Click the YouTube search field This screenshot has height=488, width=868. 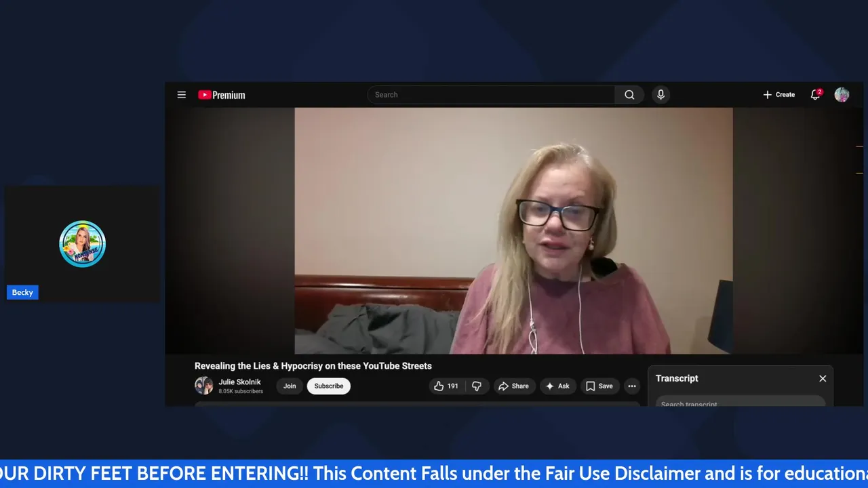pos(492,95)
